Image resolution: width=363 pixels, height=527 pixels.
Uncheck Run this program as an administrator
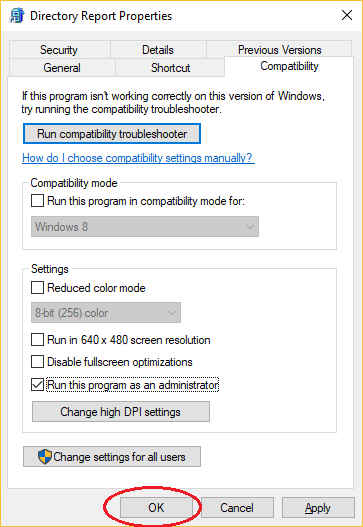[x=37, y=384]
